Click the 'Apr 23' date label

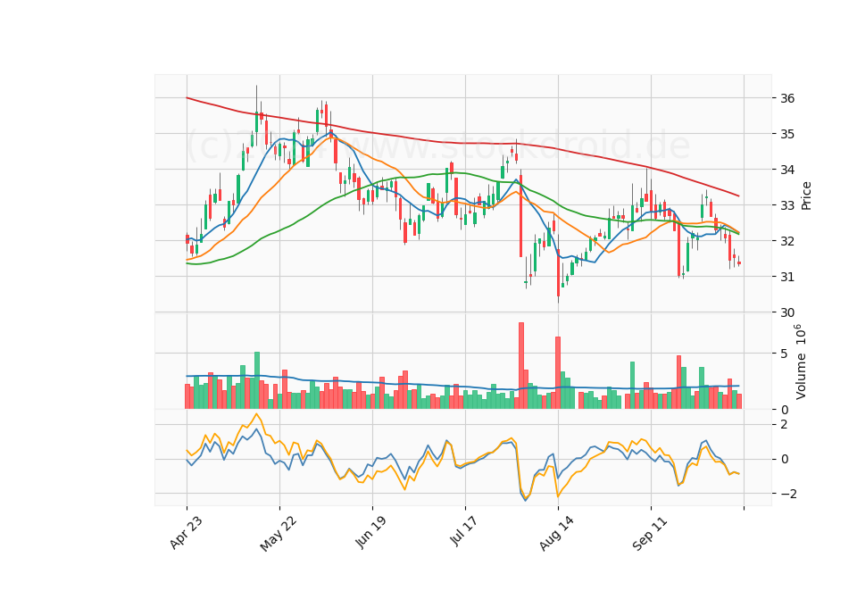[186, 533]
